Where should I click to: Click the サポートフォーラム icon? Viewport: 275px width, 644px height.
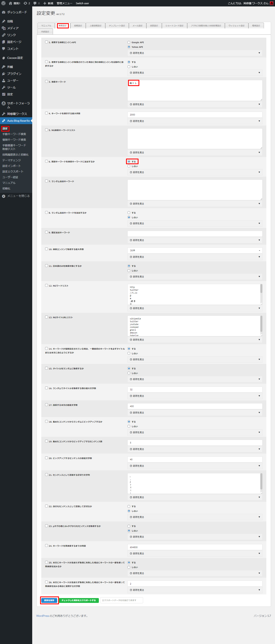[3, 103]
